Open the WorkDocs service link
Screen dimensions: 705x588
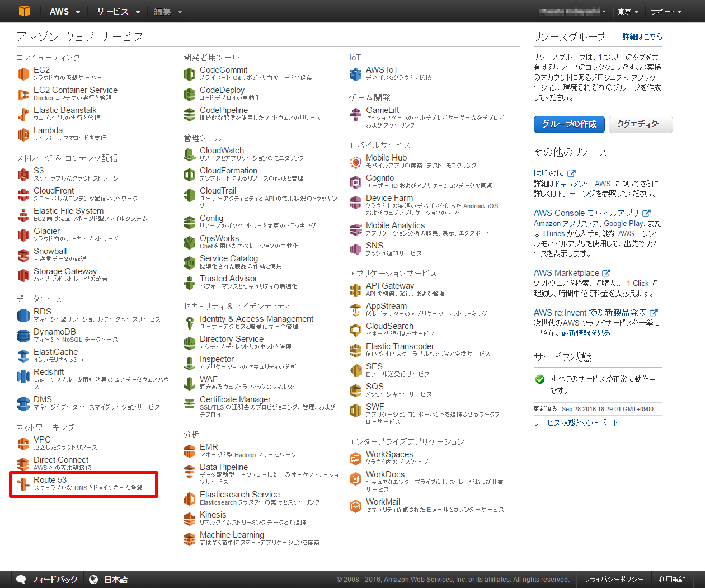(385, 474)
